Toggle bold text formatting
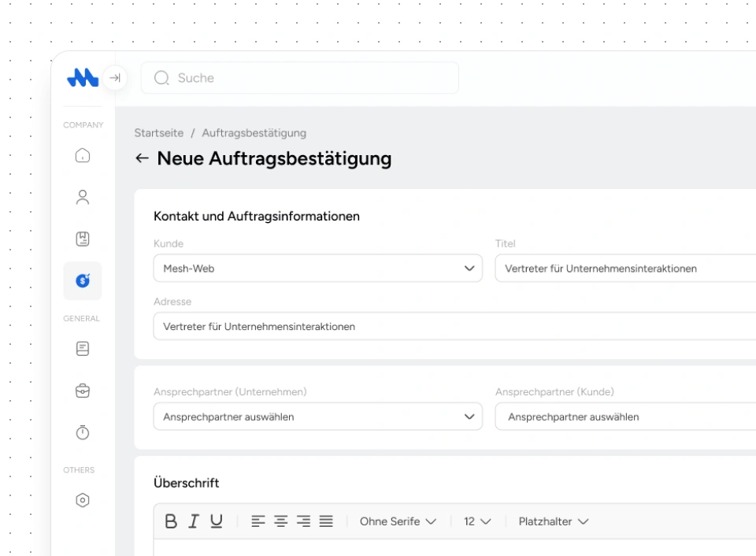The height and width of the screenshot is (556, 756). click(171, 521)
